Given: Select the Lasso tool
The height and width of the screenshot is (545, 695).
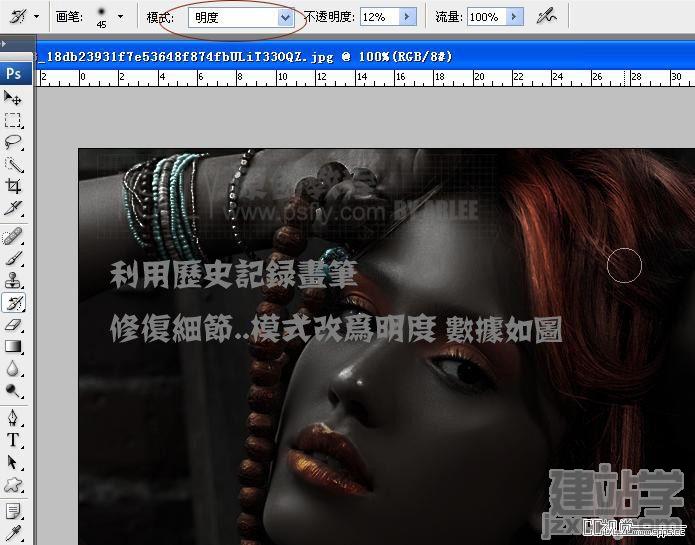Looking at the screenshot, I should [x=13, y=142].
